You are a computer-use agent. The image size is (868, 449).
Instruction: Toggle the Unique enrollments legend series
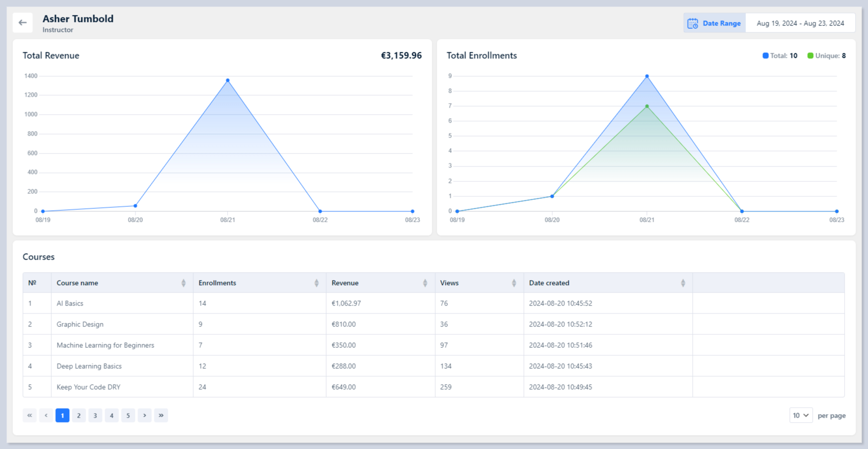point(826,56)
